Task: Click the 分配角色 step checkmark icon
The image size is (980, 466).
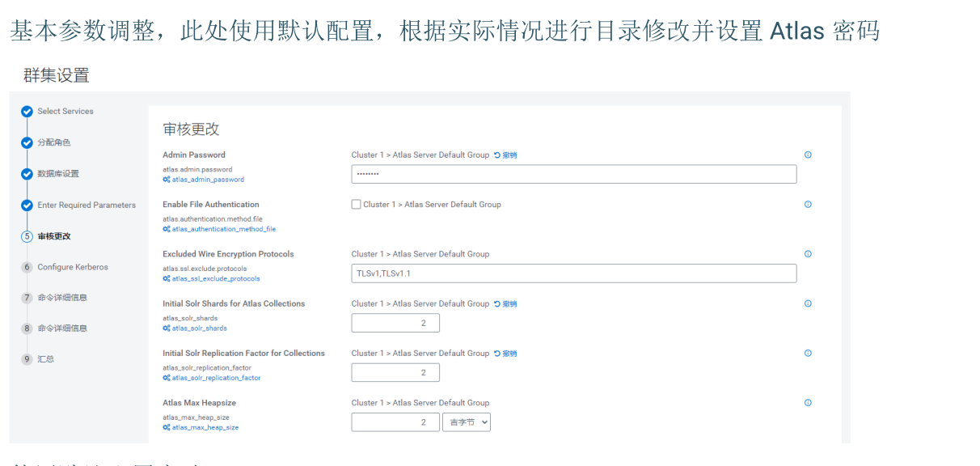Action: tap(27, 142)
